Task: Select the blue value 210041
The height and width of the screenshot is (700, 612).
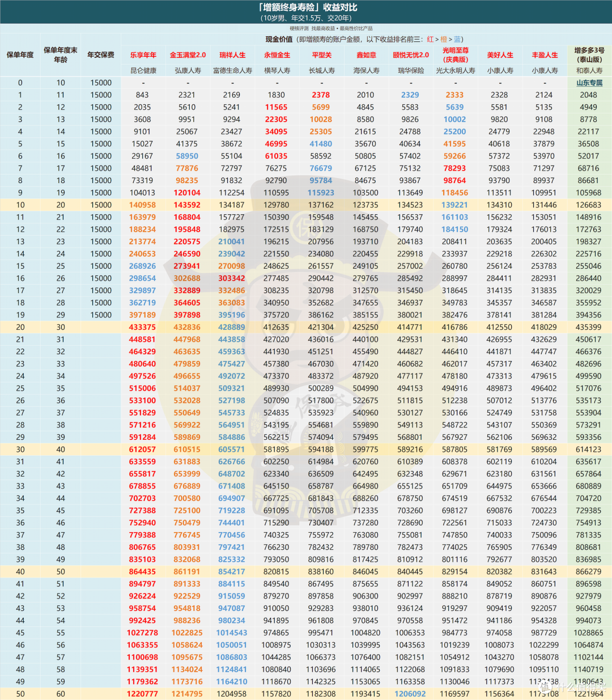Action: point(232,241)
